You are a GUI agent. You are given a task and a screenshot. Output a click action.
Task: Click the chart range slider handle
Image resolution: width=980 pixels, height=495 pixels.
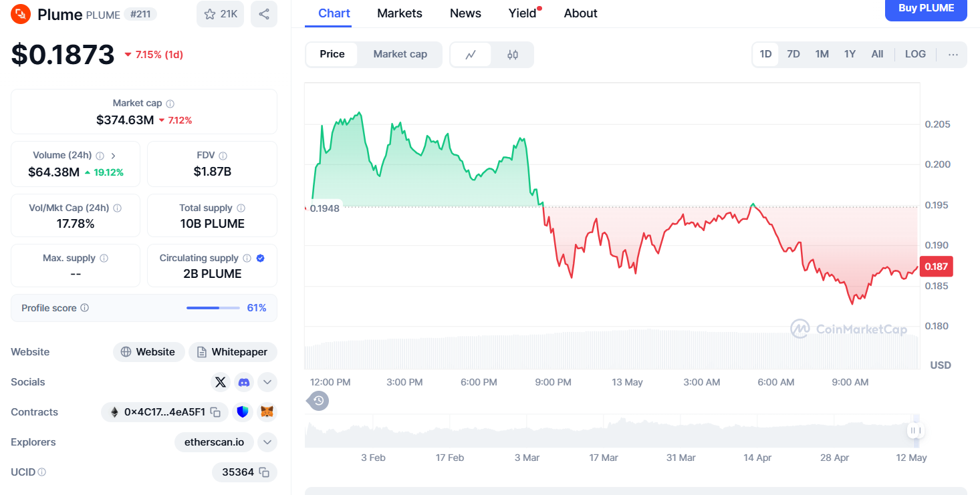pyautogui.click(x=916, y=431)
